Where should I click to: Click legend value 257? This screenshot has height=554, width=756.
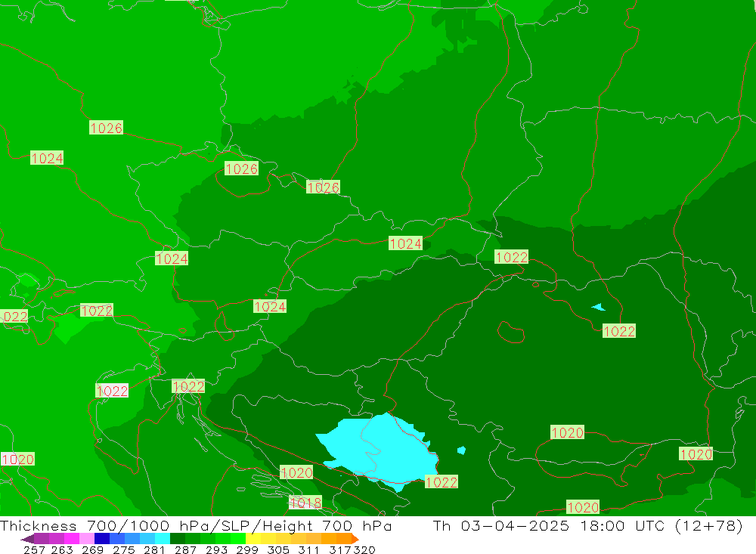34,549
